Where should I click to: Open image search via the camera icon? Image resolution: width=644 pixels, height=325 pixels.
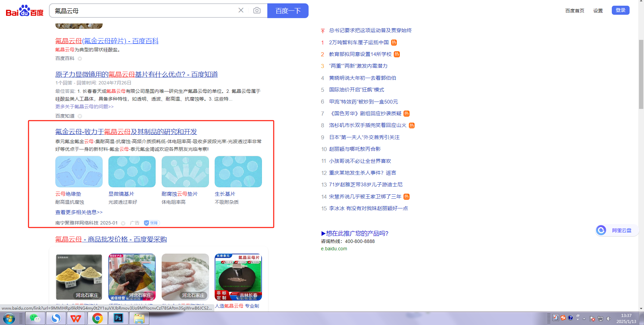(257, 10)
